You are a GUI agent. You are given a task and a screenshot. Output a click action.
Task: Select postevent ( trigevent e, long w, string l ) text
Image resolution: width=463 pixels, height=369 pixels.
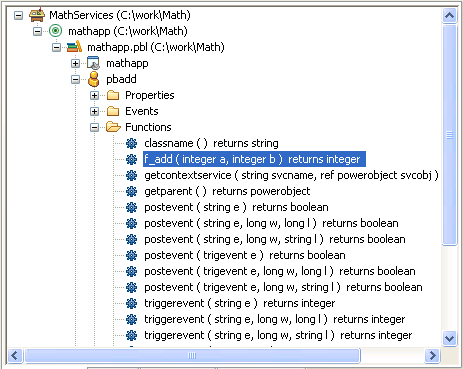(x=283, y=287)
